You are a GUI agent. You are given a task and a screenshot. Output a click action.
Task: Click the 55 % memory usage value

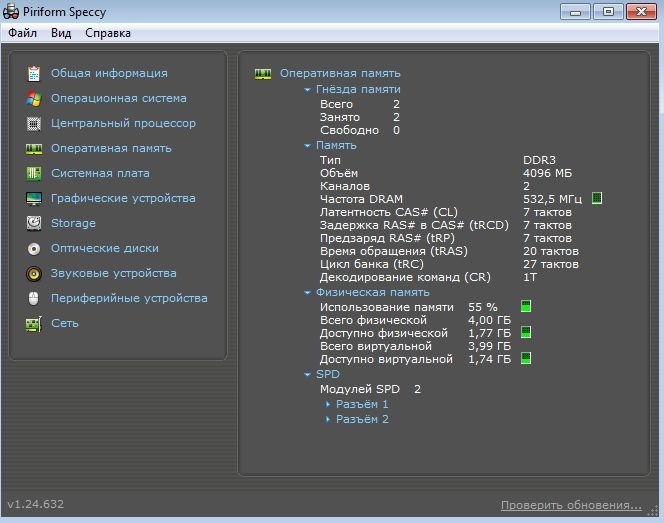click(483, 307)
